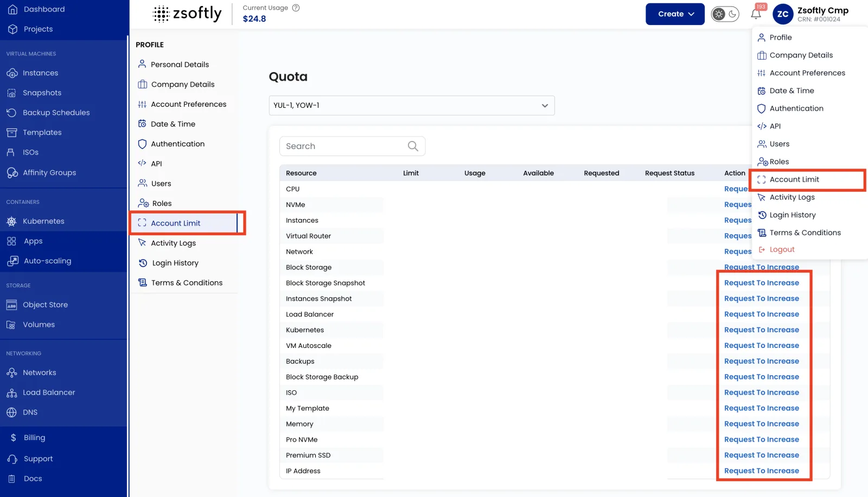Click Request To Increase for IP Address

tap(761, 471)
